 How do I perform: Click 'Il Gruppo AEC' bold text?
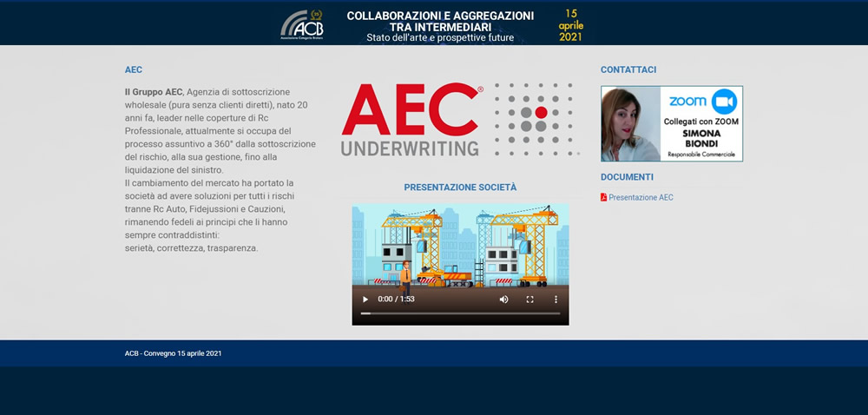pos(154,92)
